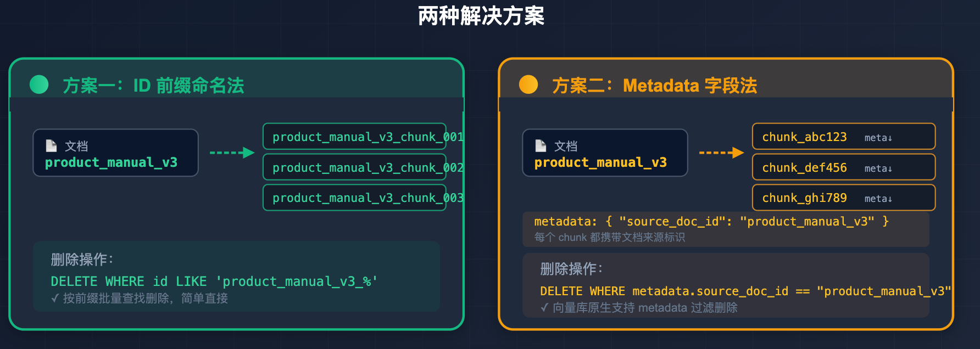Image resolution: width=980 pixels, height=349 pixels.
Task: Click the green circle beside 方案一
Action: [39, 85]
